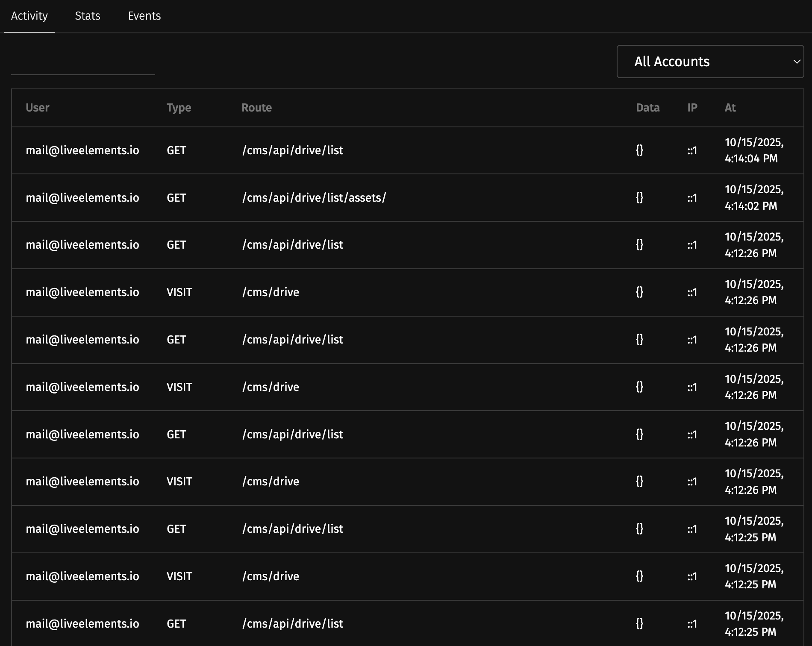Open data braces in the bottom-most row
Image resolution: width=812 pixels, height=646 pixels.
(x=639, y=623)
